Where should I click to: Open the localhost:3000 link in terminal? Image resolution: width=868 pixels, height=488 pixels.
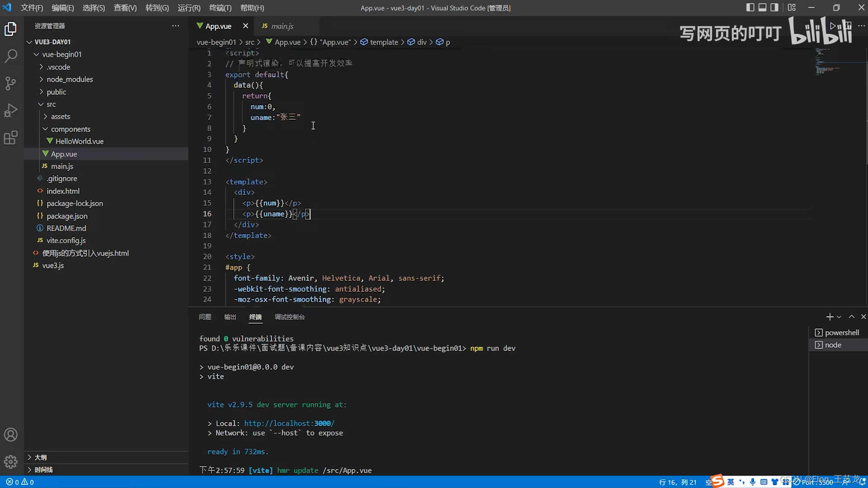click(289, 423)
